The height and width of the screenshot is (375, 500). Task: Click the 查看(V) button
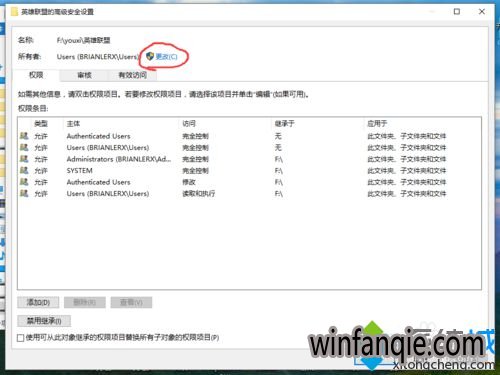coord(131,302)
